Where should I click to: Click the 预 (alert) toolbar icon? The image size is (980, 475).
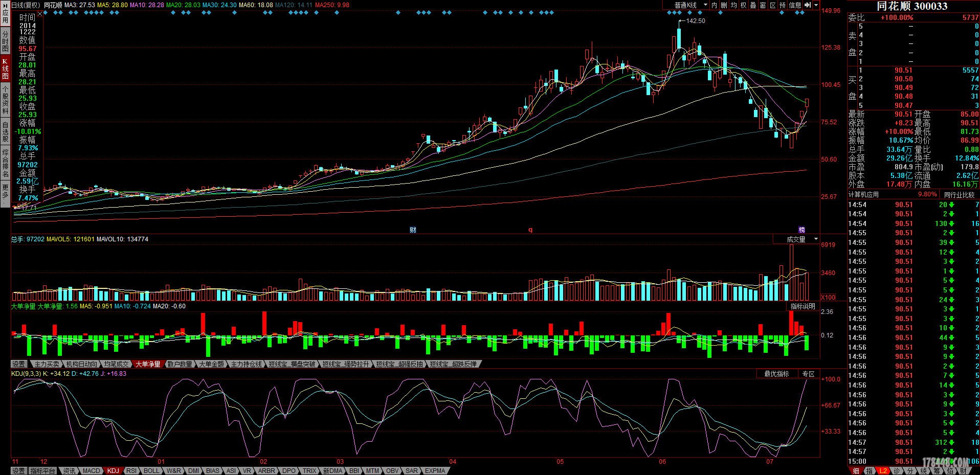click(x=782, y=5)
